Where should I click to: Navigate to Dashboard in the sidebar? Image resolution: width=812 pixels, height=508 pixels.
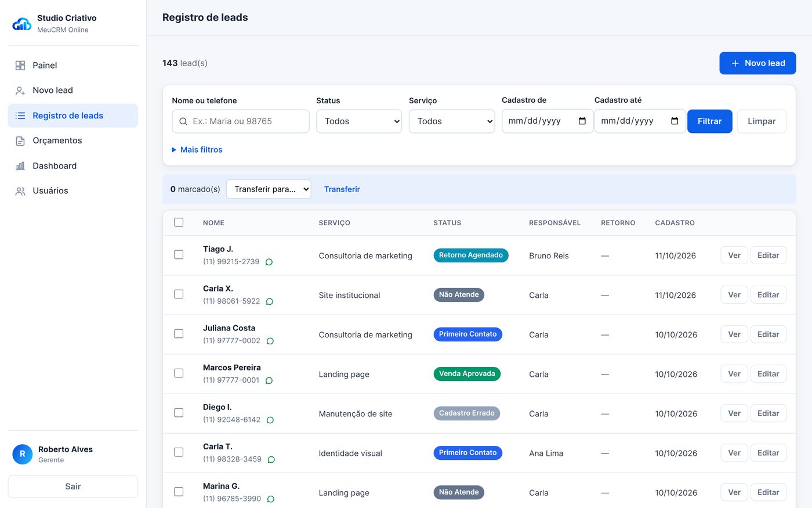73,166
